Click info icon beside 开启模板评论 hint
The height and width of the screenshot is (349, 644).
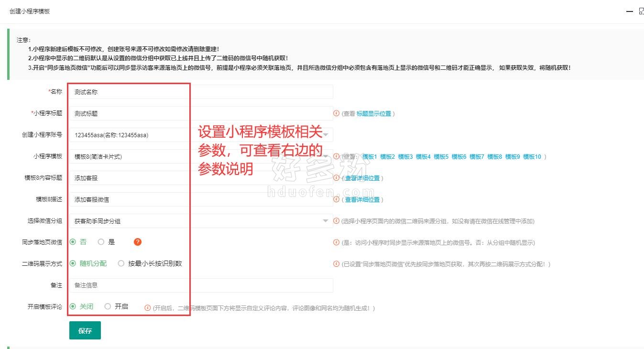[x=148, y=308]
